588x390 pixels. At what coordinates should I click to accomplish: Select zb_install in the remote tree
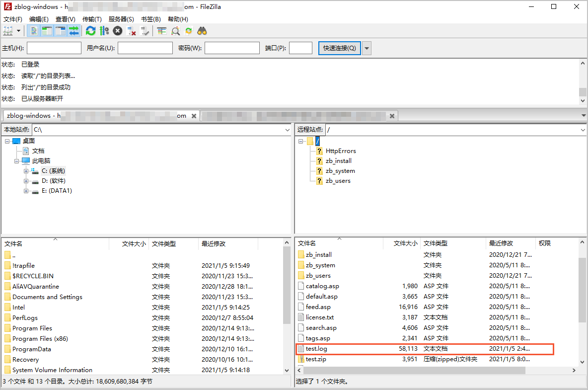click(338, 161)
